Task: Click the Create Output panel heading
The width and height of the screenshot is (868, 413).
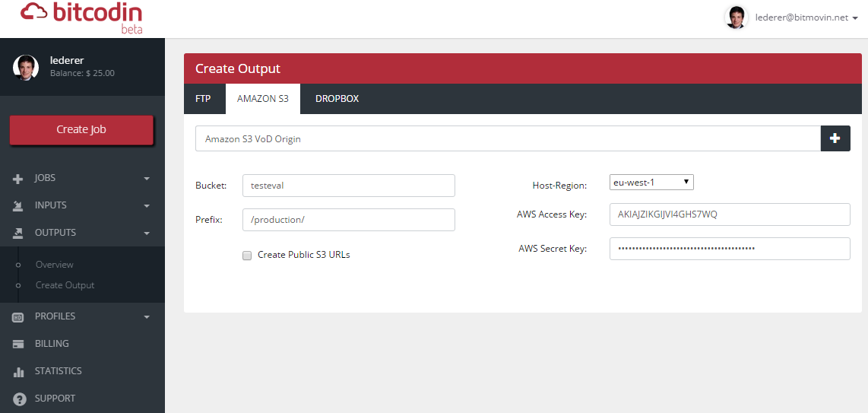Action: click(238, 68)
